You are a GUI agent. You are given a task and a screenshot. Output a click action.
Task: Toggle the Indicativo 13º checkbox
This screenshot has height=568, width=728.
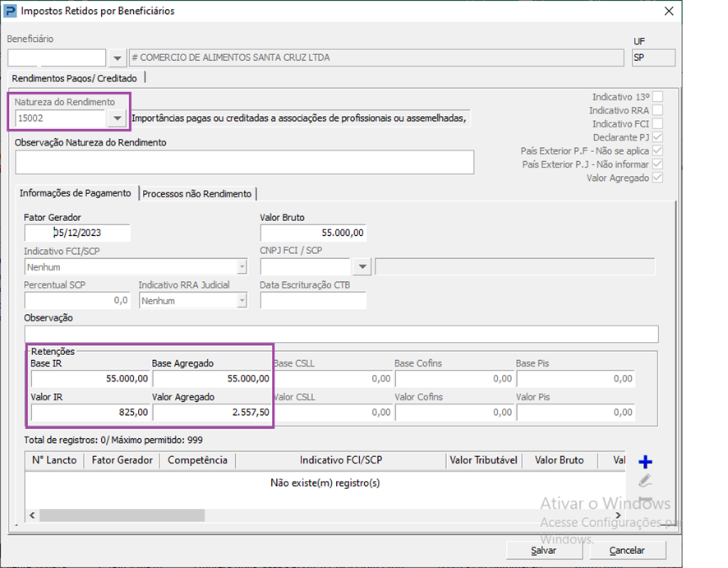(x=657, y=97)
